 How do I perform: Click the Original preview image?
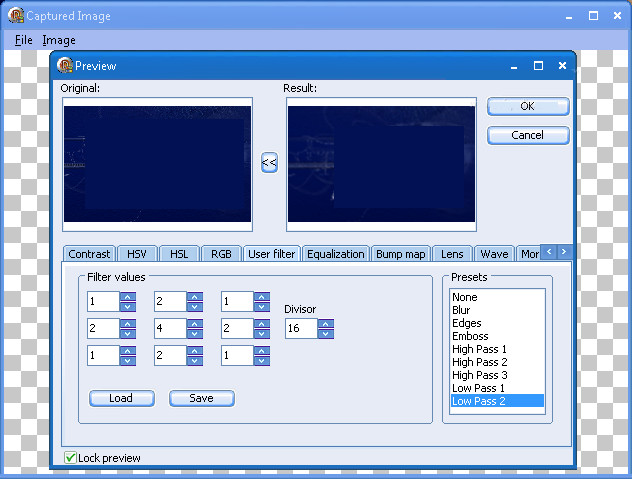pos(158,164)
